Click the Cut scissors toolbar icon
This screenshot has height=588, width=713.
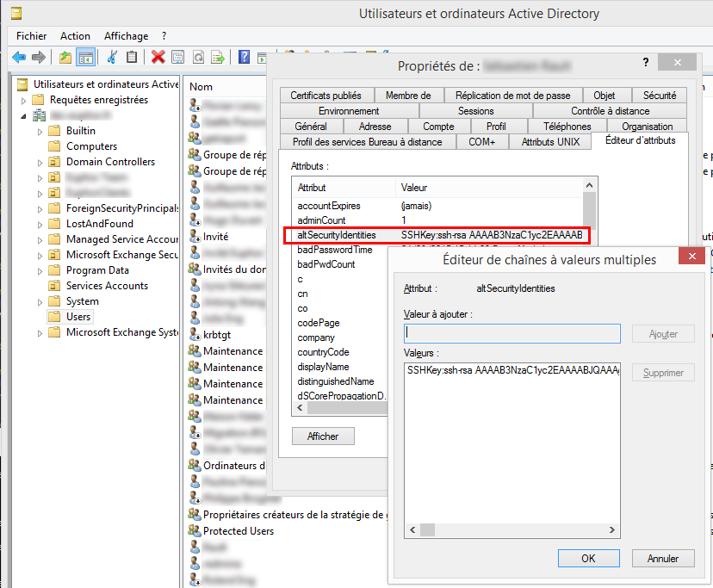[x=112, y=57]
